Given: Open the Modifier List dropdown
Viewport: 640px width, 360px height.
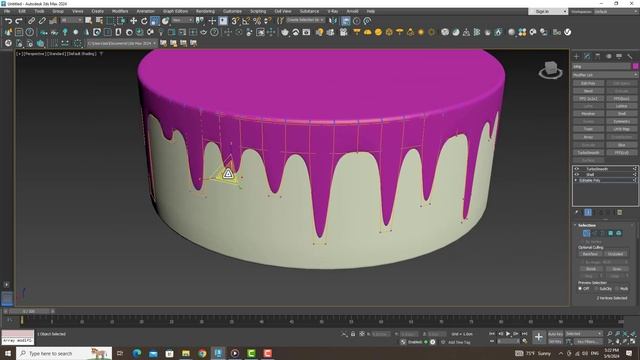Looking at the screenshot, I should tap(604, 75).
